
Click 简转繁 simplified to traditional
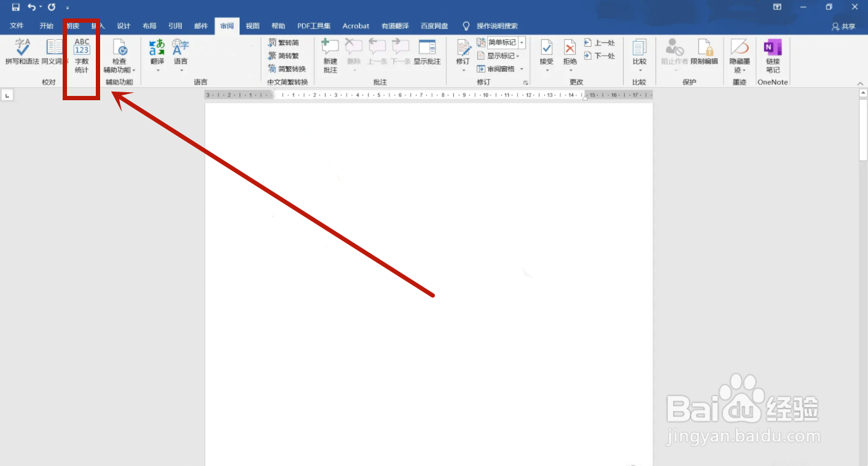284,55
